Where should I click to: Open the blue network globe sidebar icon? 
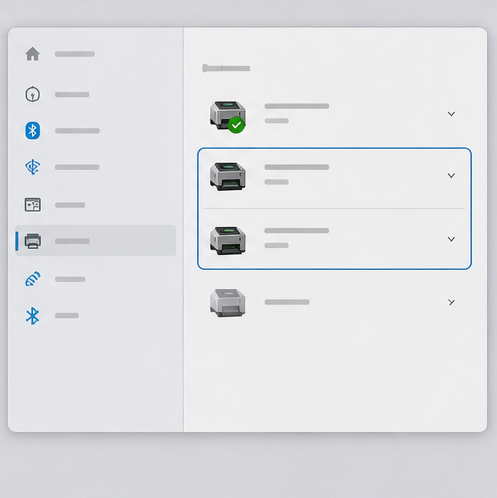(x=33, y=167)
